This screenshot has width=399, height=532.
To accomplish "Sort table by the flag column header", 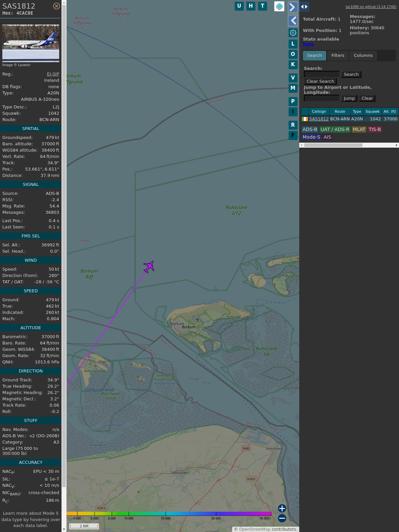I will point(305,112).
